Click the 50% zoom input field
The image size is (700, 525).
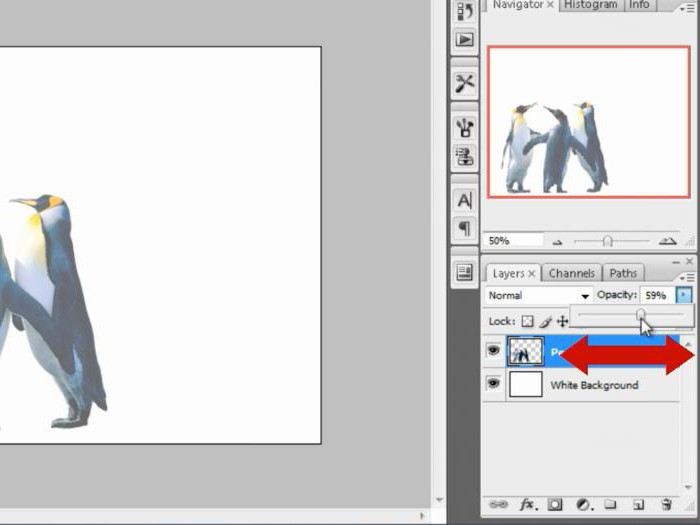513,241
